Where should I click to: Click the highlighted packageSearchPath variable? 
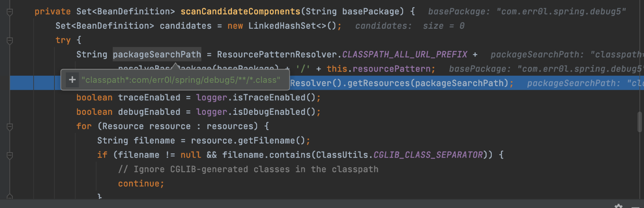[157, 54]
